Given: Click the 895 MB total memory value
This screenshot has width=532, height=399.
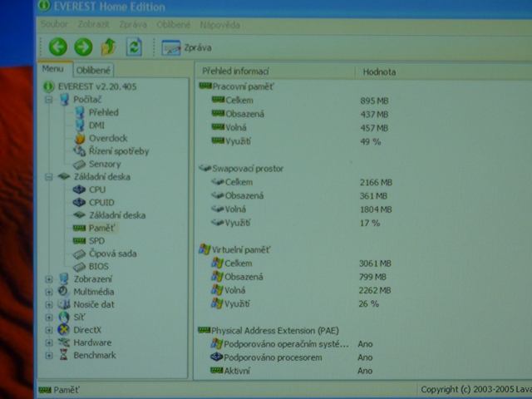Looking at the screenshot, I should pos(374,101).
